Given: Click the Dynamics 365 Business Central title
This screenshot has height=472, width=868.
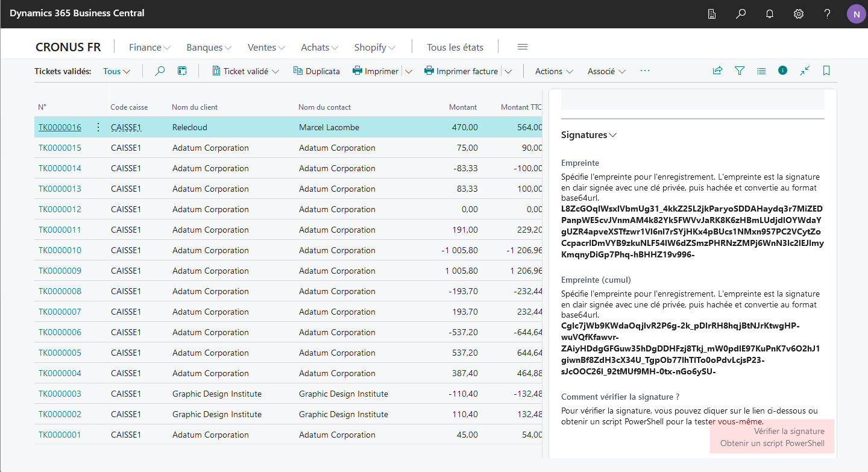Looking at the screenshot, I should point(77,13).
